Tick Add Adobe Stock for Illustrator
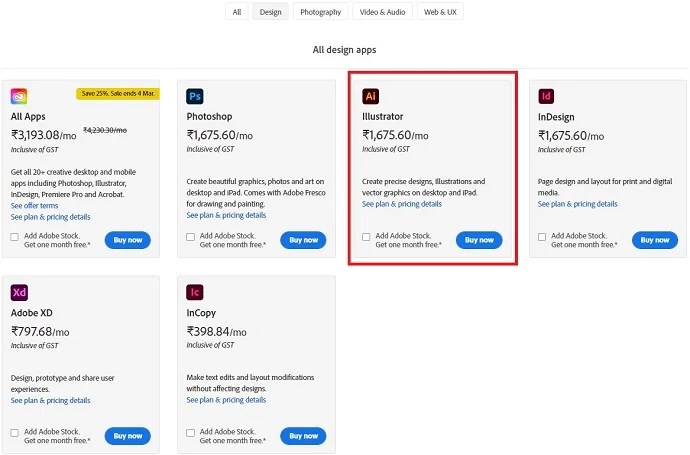This screenshot has height=455, width=690. pyautogui.click(x=366, y=237)
